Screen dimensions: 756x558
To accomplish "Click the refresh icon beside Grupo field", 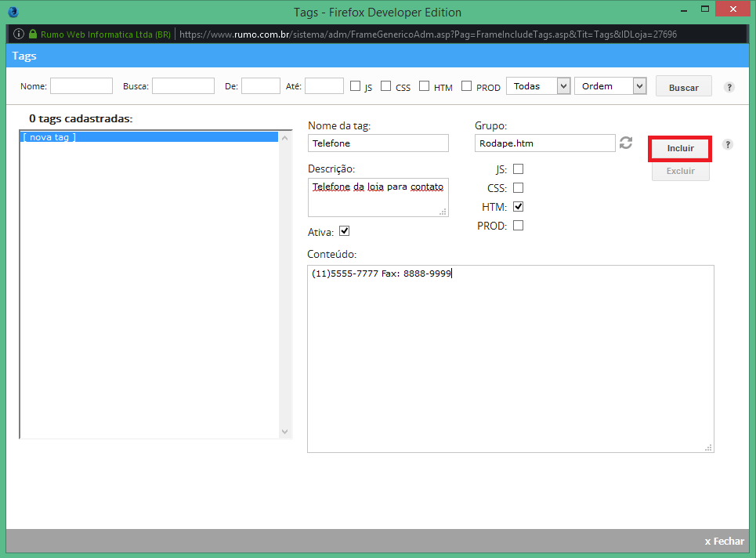I will click(626, 143).
